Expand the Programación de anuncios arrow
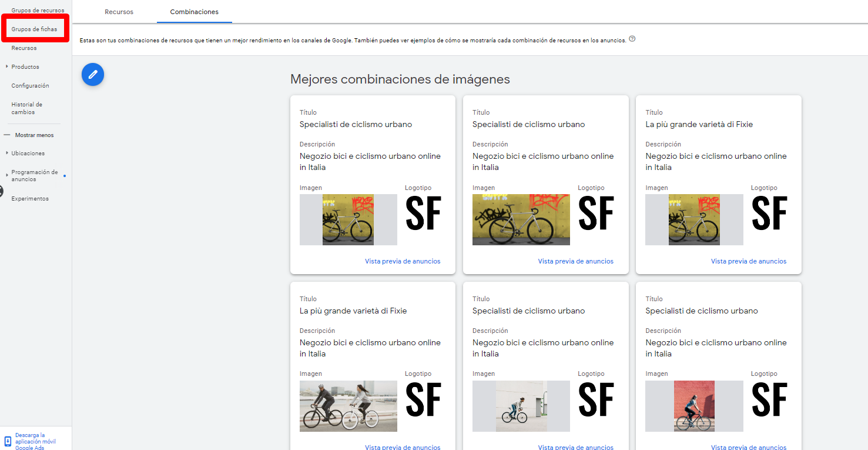The image size is (868, 450). (6, 175)
